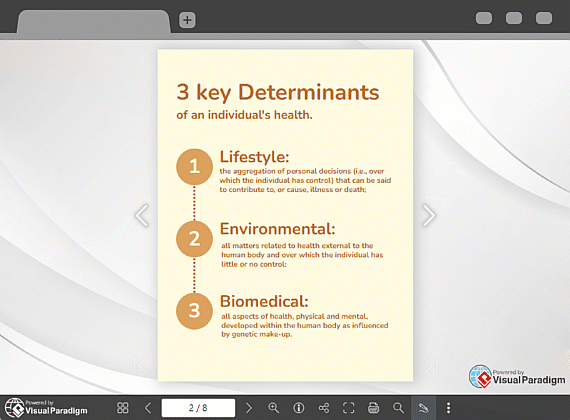
Task: Click the zoom in magnifier icon
Action: pyautogui.click(x=273, y=408)
